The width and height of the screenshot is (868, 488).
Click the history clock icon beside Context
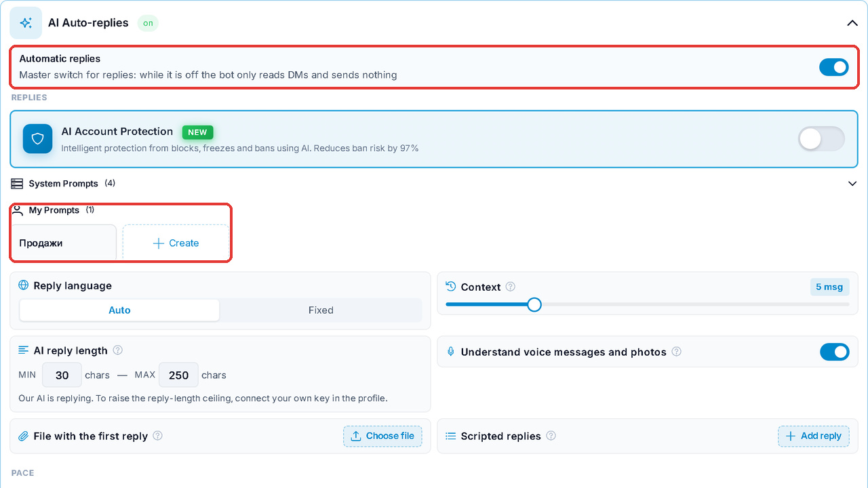click(x=451, y=287)
